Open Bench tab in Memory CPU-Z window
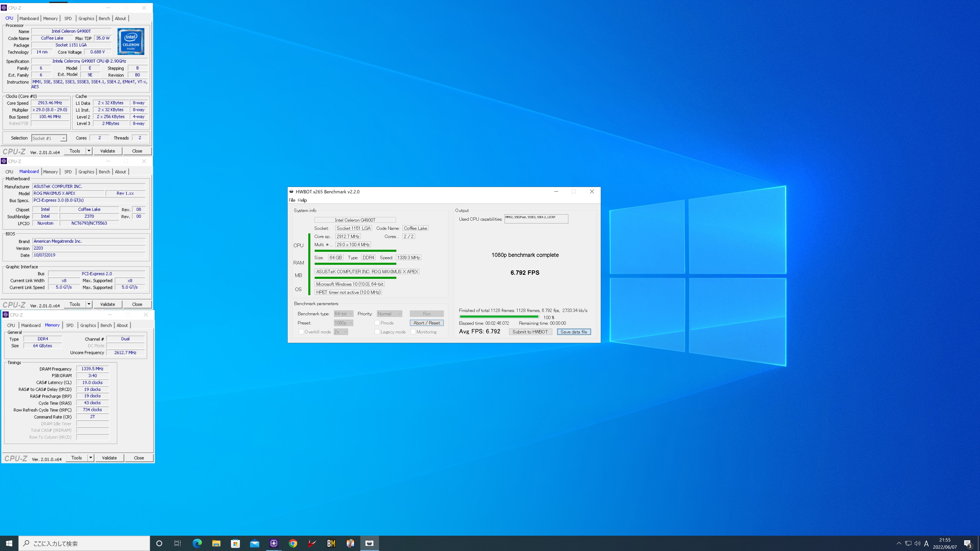The image size is (980, 551). coord(106,325)
